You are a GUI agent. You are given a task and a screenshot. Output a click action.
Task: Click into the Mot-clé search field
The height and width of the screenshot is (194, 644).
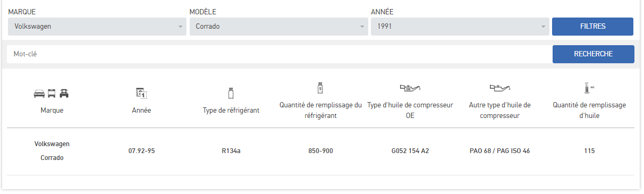(279, 54)
